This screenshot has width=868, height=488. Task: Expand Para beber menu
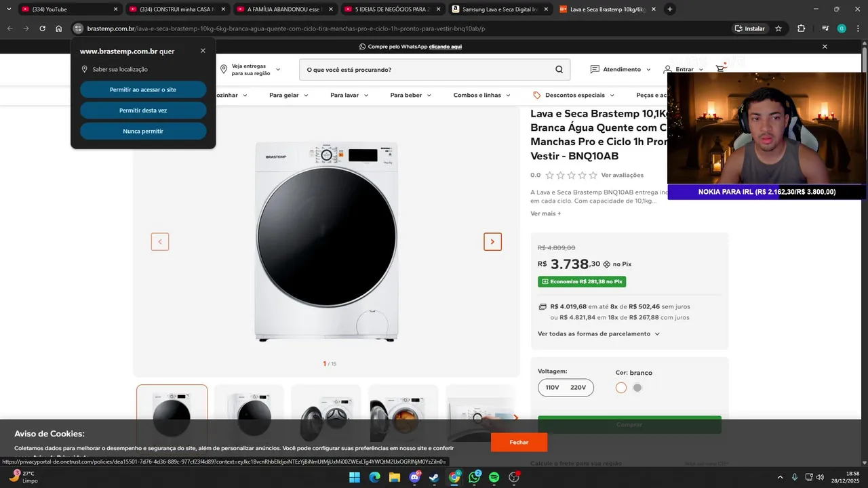click(410, 96)
